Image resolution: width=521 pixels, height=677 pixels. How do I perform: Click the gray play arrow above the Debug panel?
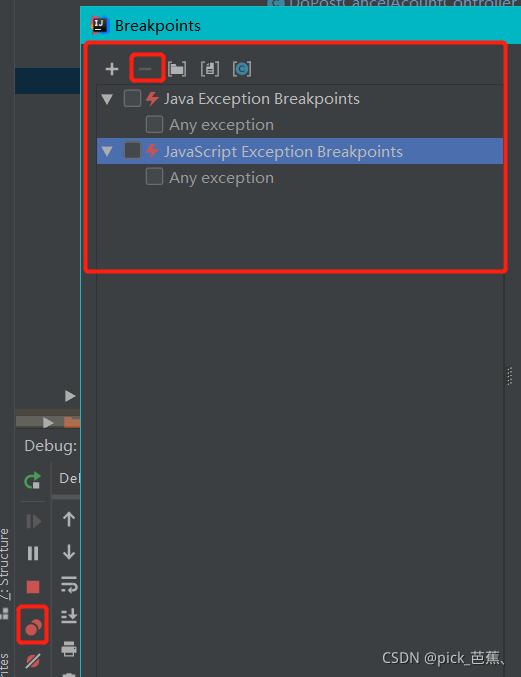tap(70, 396)
